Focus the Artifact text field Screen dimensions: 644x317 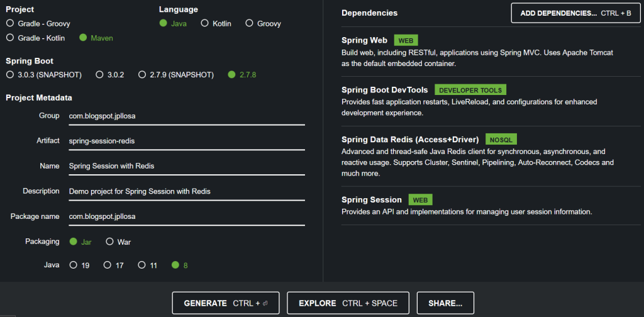(186, 141)
